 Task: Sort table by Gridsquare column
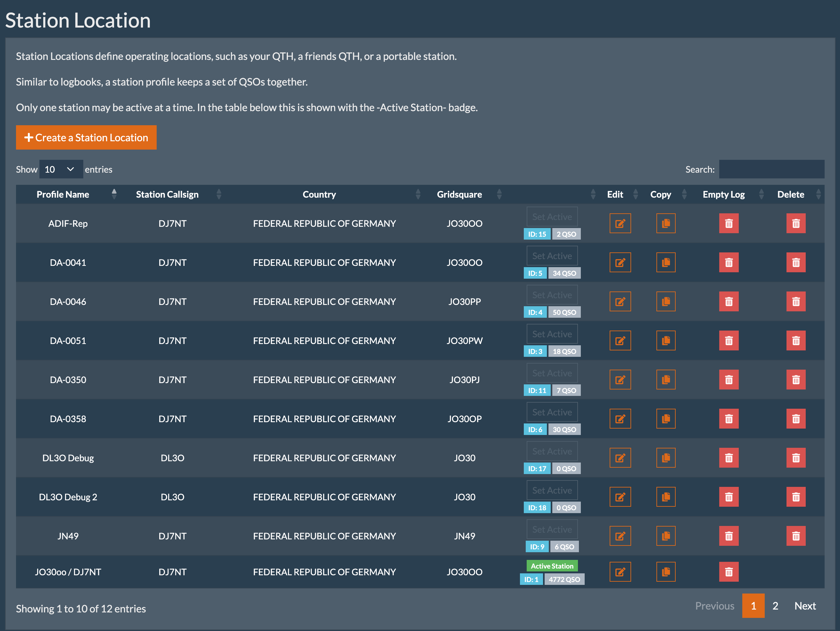click(465, 194)
